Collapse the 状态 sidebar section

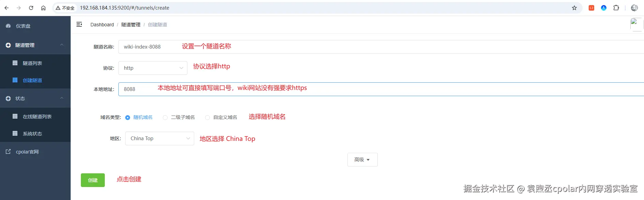click(35, 98)
